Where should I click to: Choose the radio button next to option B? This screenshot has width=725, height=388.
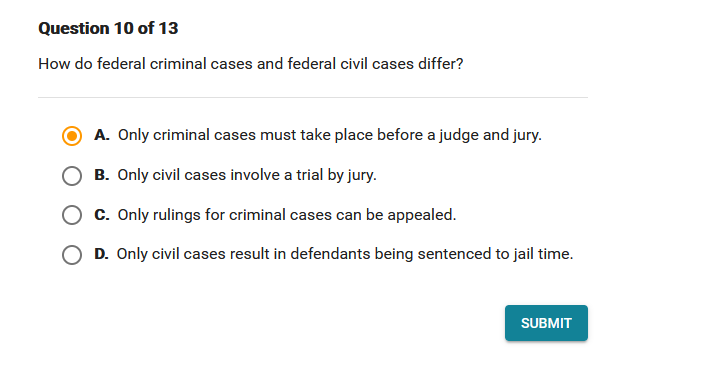pyautogui.click(x=72, y=176)
